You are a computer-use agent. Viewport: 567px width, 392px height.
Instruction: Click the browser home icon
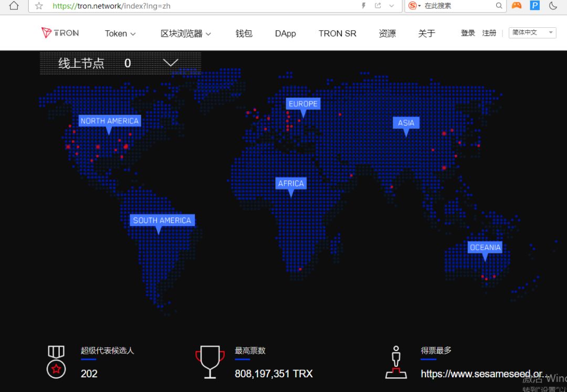(14, 6)
